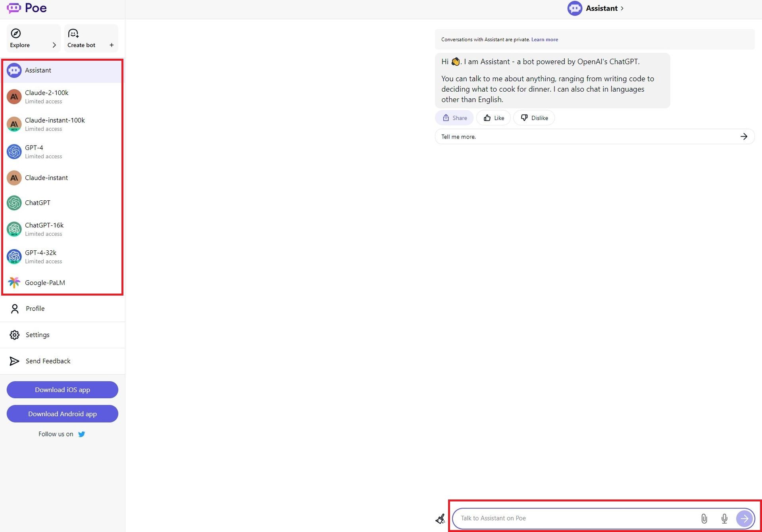Click the attach file paperclip icon
Image resolution: width=762 pixels, height=532 pixels.
(x=704, y=519)
